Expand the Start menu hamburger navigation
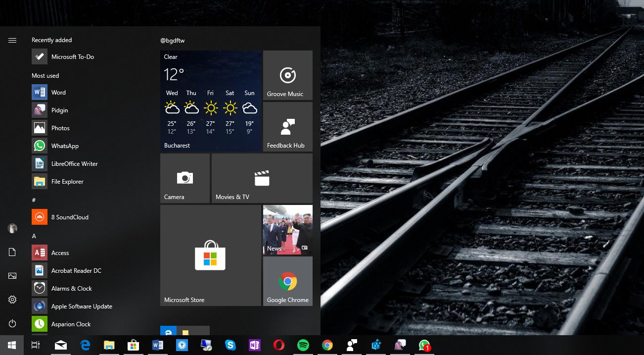The image size is (644, 355). tap(12, 40)
